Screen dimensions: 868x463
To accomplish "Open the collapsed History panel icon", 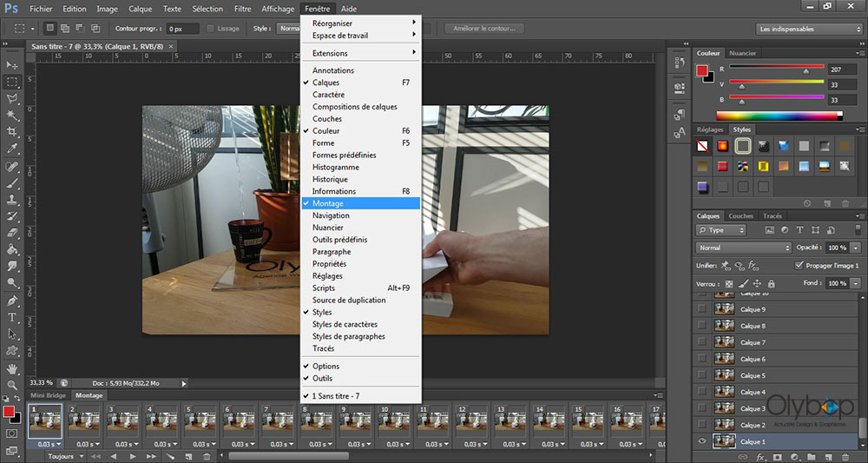I will pyautogui.click(x=680, y=63).
